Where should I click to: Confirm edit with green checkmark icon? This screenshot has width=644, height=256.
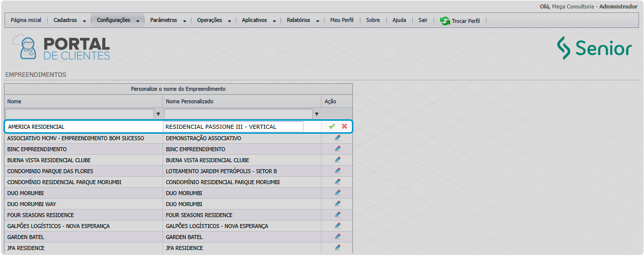pyautogui.click(x=331, y=126)
